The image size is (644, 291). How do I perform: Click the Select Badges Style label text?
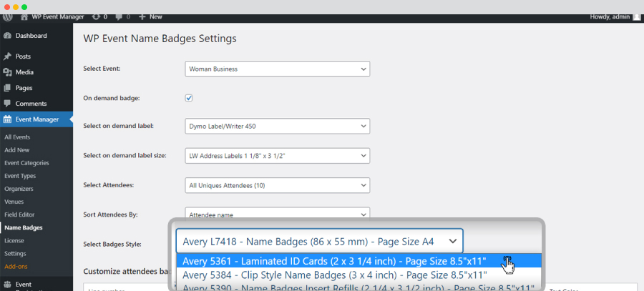(112, 245)
